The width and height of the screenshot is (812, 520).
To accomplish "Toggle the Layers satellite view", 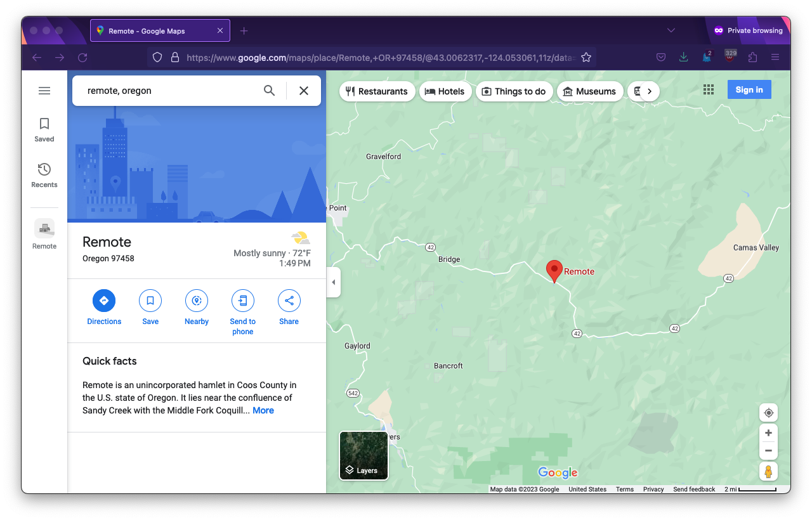I will pos(363,455).
